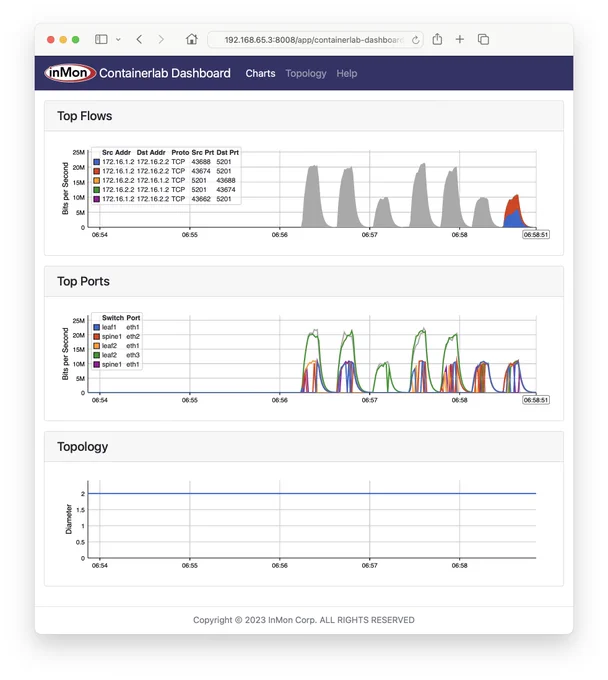Switch to the Topology tab
This screenshot has height=680, width=608.
click(306, 73)
